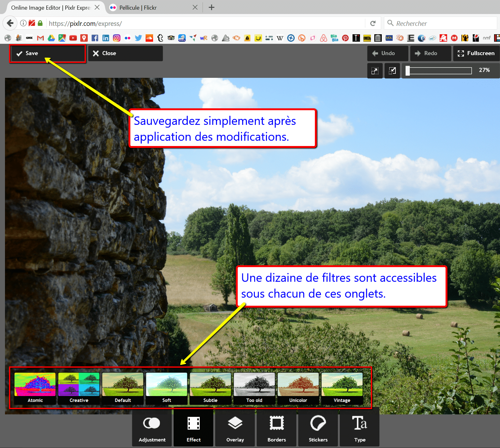Screen dimensions: 500x448
Task: Open the nmf bookmark
Action: point(487,38)
